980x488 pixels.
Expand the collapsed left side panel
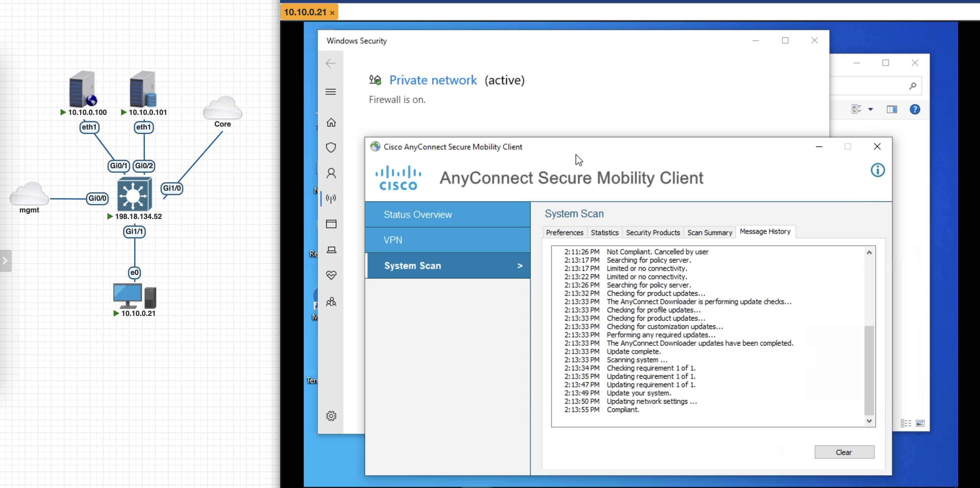click(5, 261)
